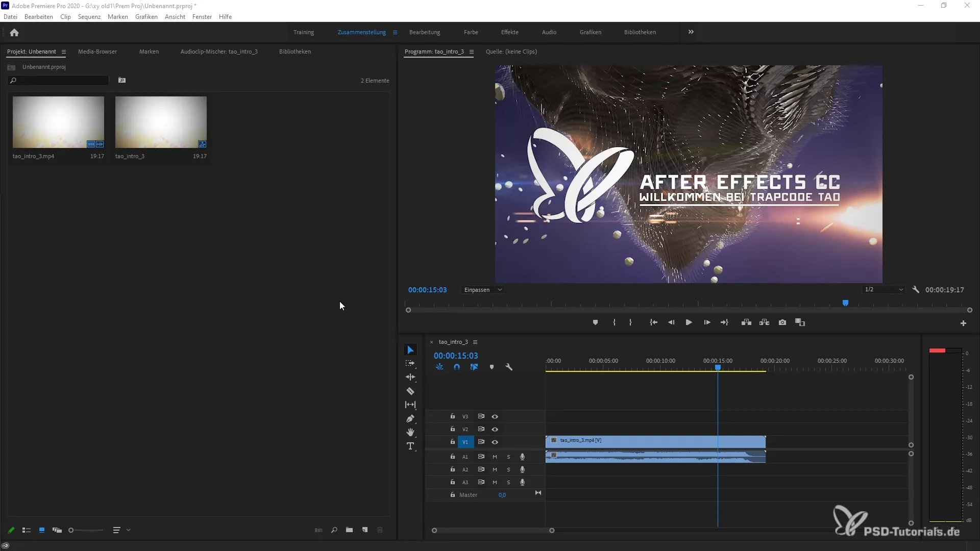Open the Sequenz menu
The width and height of the screenshot is (980, 551).
[89, 17]
